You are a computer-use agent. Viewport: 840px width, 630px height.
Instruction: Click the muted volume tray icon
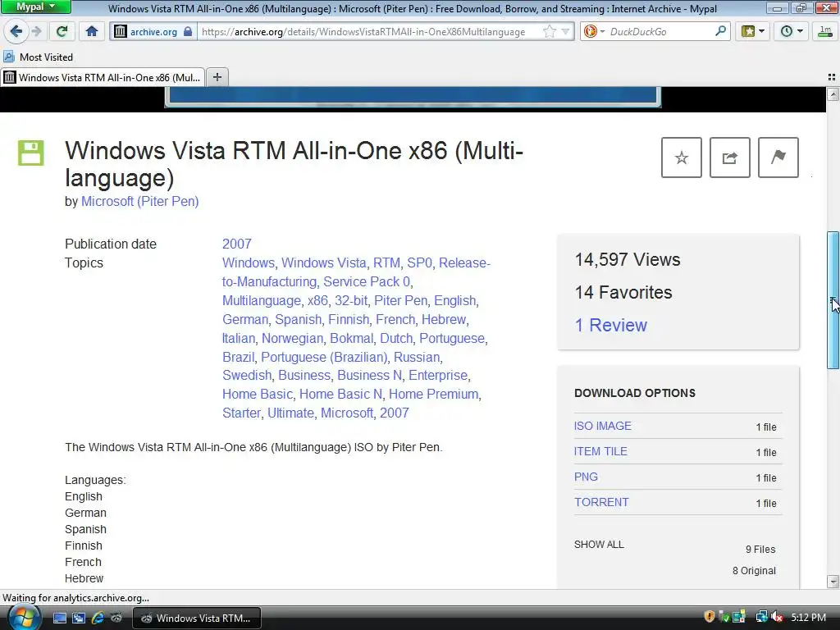[777, 617]
